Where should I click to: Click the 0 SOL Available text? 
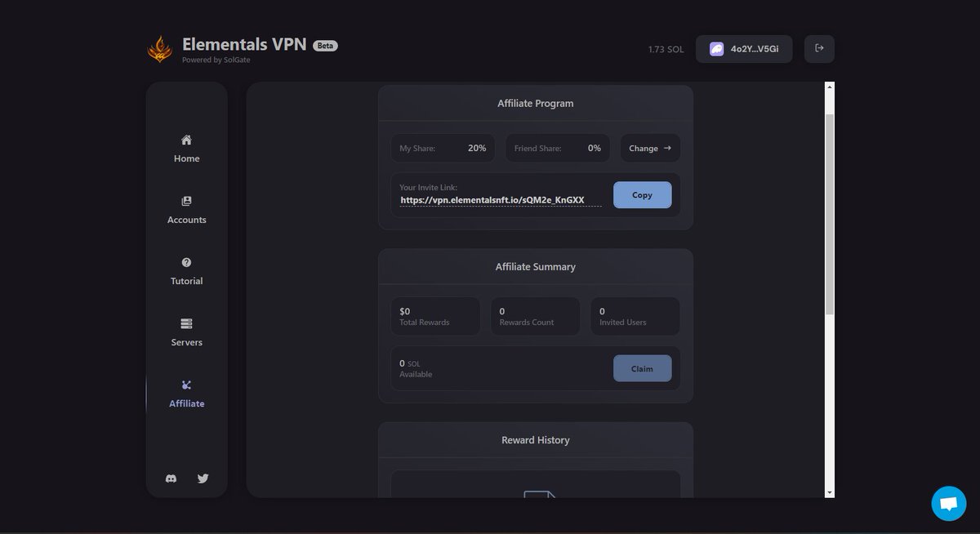[x=416, y=368]
